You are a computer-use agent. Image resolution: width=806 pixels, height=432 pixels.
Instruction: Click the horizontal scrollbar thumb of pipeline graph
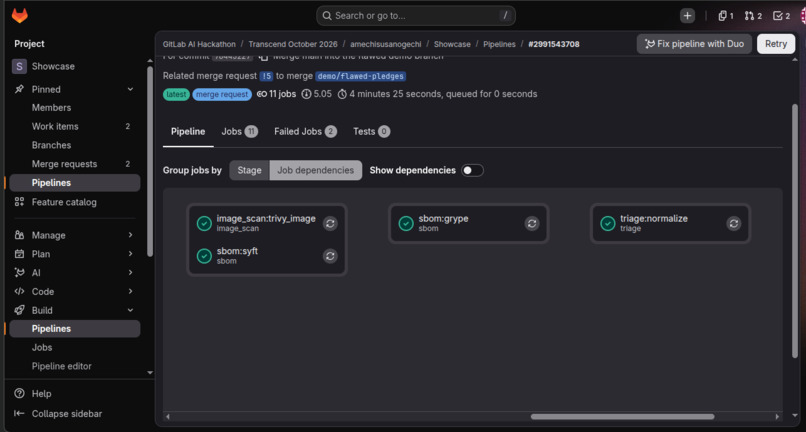(x=622, y=417)
